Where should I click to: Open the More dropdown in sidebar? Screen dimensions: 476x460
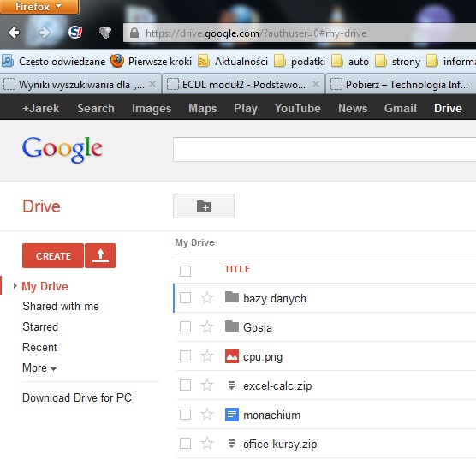[x=39, y=368]
